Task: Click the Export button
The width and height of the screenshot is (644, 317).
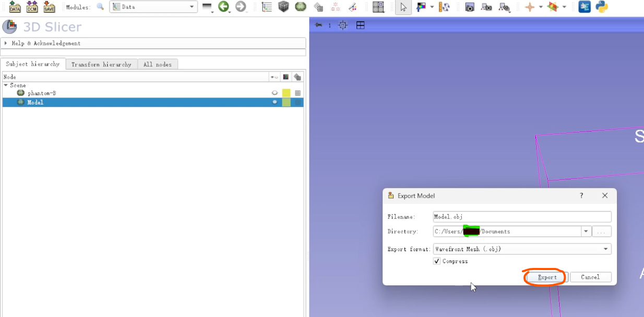Action: pos(547,277)
